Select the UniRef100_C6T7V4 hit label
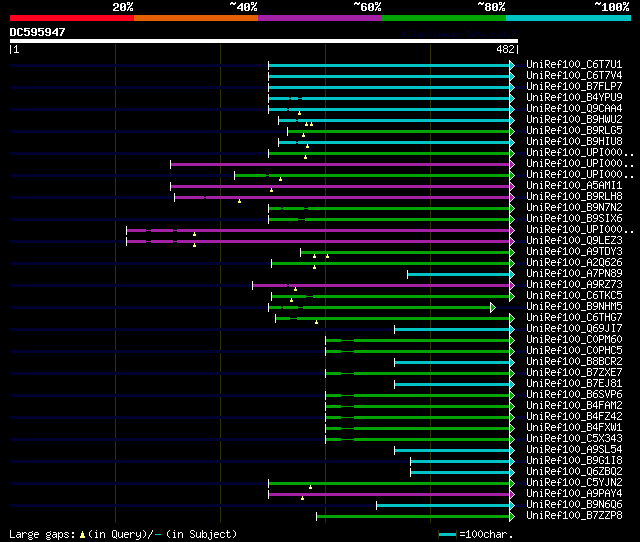Viewport: 640px width, 542px height. 574,76
